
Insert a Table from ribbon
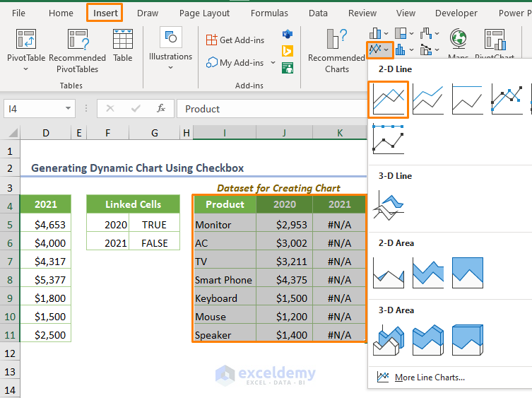point(122,45)
